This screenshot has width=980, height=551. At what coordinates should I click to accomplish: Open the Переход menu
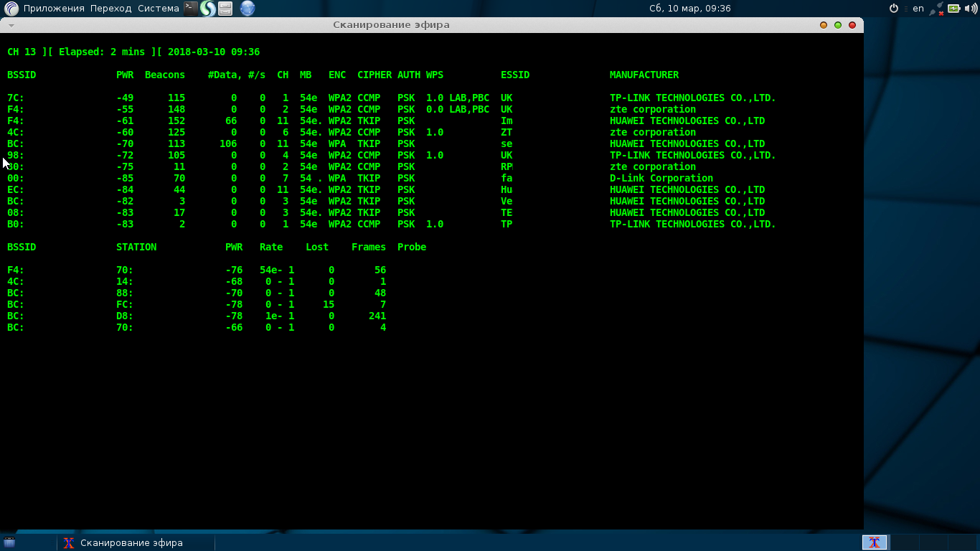pos(110,9)
